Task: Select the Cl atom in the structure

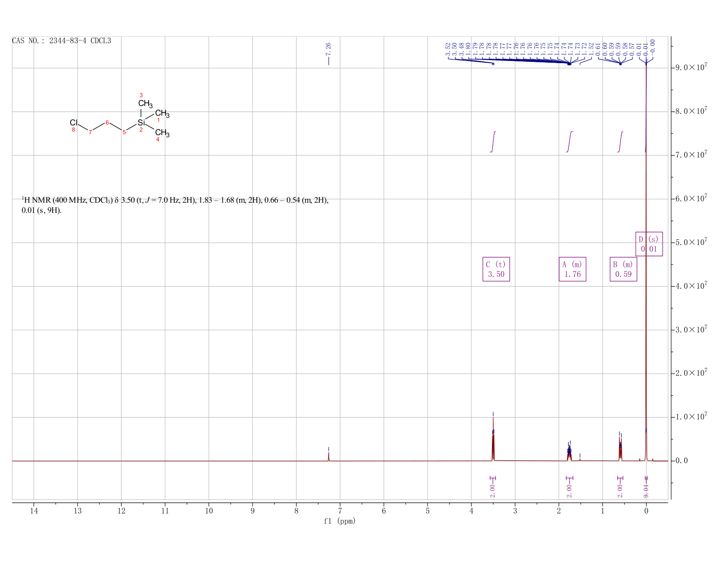Action: pyautogui.click(x=74, y=122)
